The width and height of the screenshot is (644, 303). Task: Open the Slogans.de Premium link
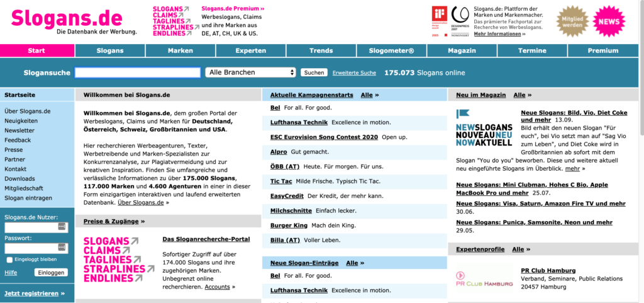[x=233, y=8]
